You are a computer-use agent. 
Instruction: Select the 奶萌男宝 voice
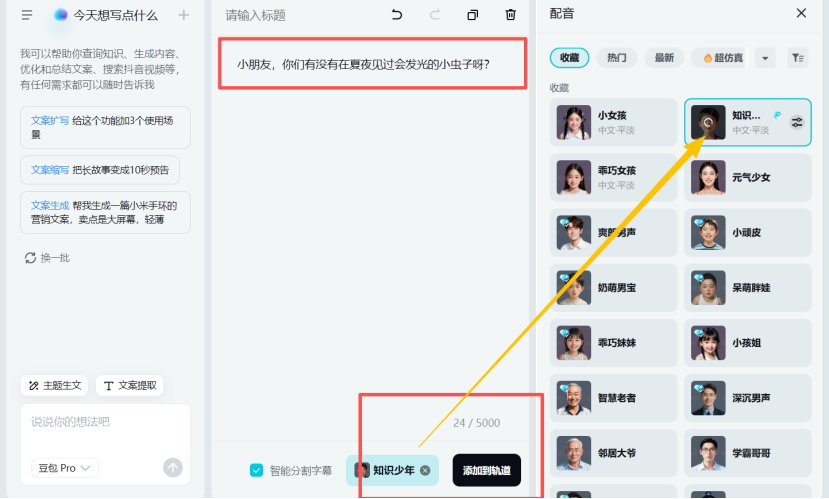[x=613, y=288]
